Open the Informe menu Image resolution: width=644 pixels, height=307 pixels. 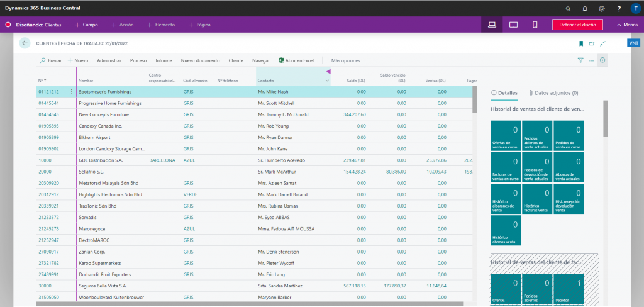(x=164, y=60)
